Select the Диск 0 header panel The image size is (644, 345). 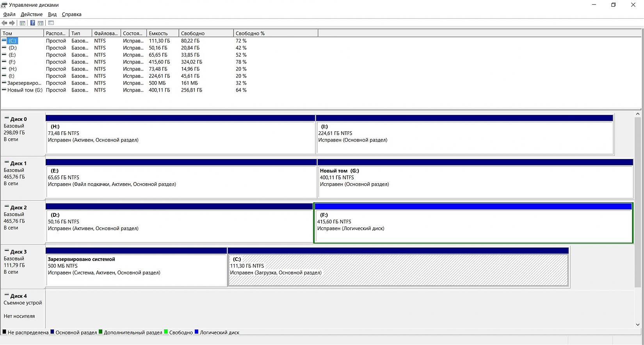coord(23,134)
